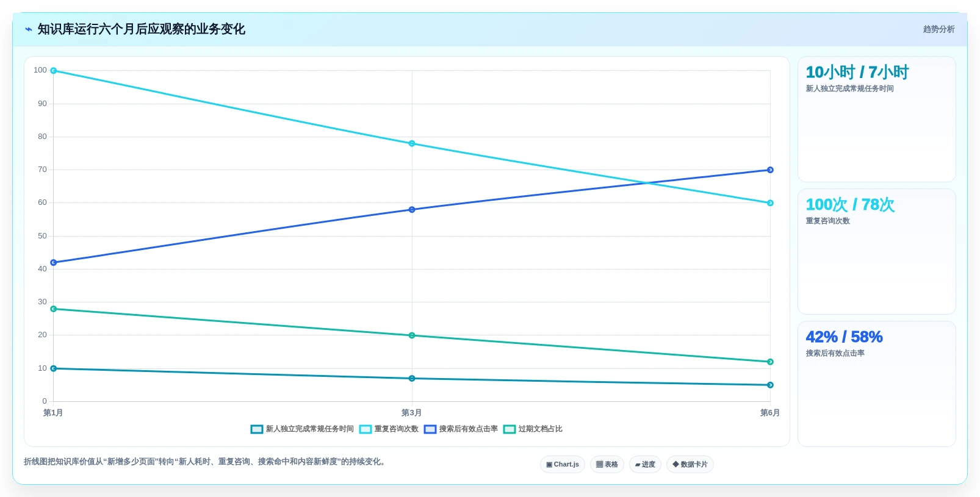Toggle the 搜索后有效点击率 legend swatch

pyautogui.click(x=430, y=429)
